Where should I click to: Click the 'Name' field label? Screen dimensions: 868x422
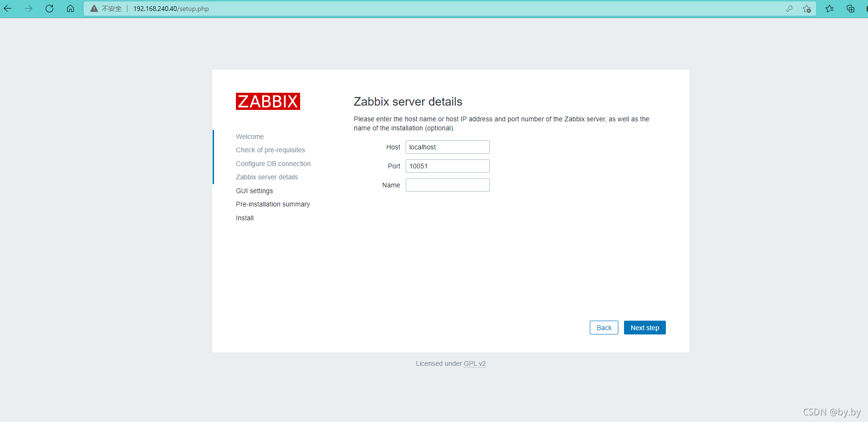coord(391,185)
